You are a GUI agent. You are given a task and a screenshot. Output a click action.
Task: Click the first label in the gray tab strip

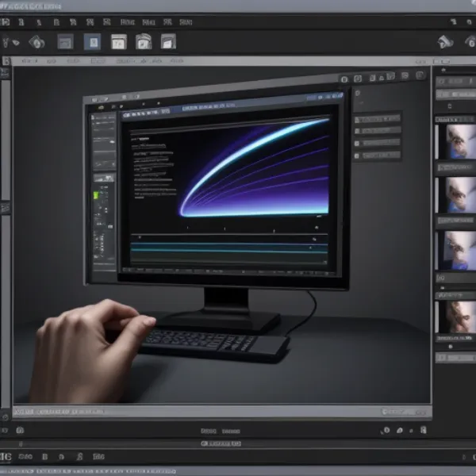(x=29, y=61)
